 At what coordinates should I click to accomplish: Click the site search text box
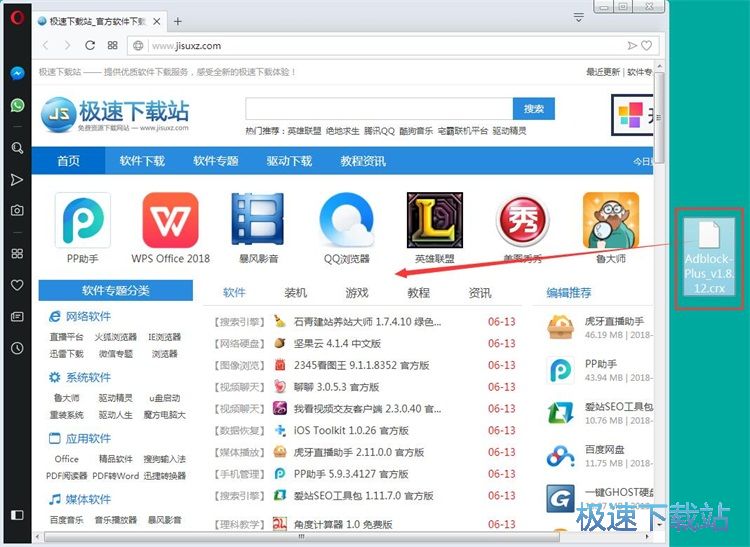tap(379, 109)
